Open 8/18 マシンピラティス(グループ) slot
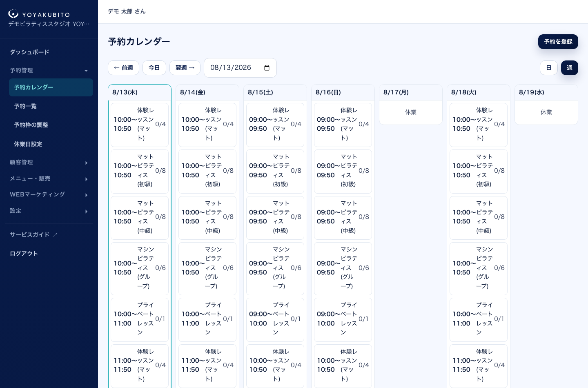 tap(479, 269)
